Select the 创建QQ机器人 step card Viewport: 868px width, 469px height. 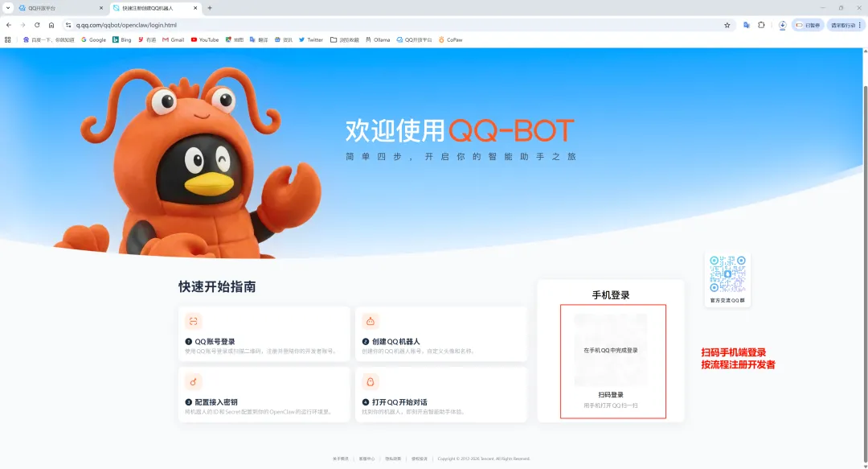coord(441,334)
